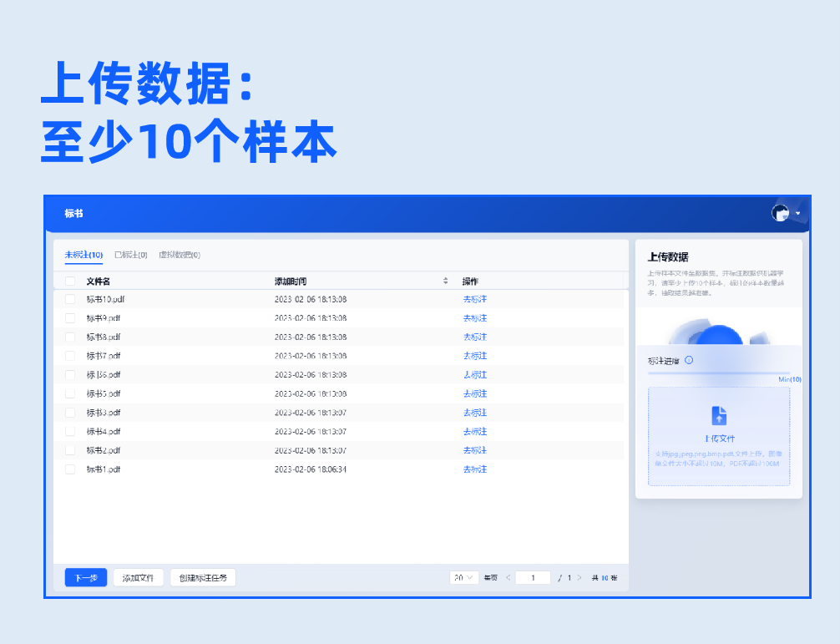Click the 上传数据 panel heading
840x644 pixels.
pyautogui.click(x=668, y=256)
